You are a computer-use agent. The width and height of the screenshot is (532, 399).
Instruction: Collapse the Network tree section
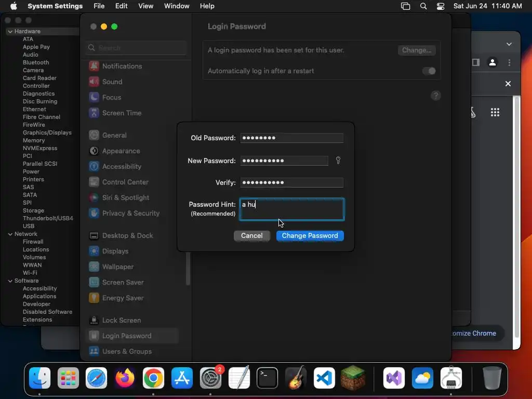[10, 234]
